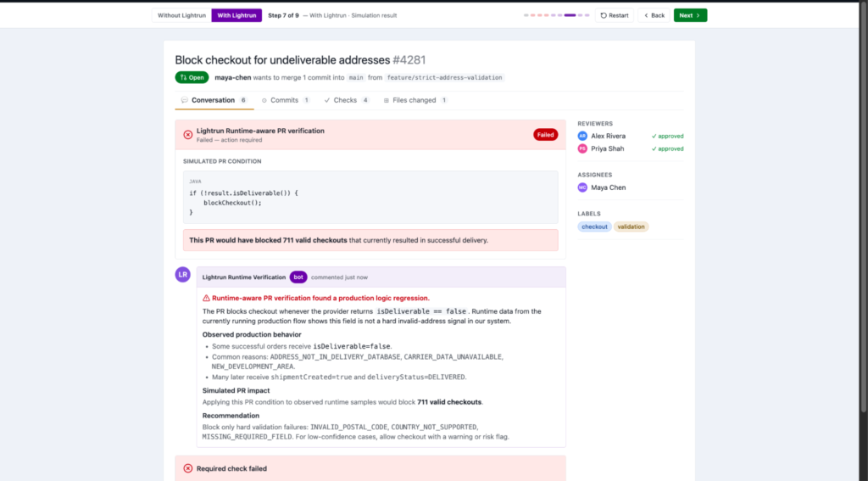Click the main branch label
868x481 pixels.
(356, 77)
